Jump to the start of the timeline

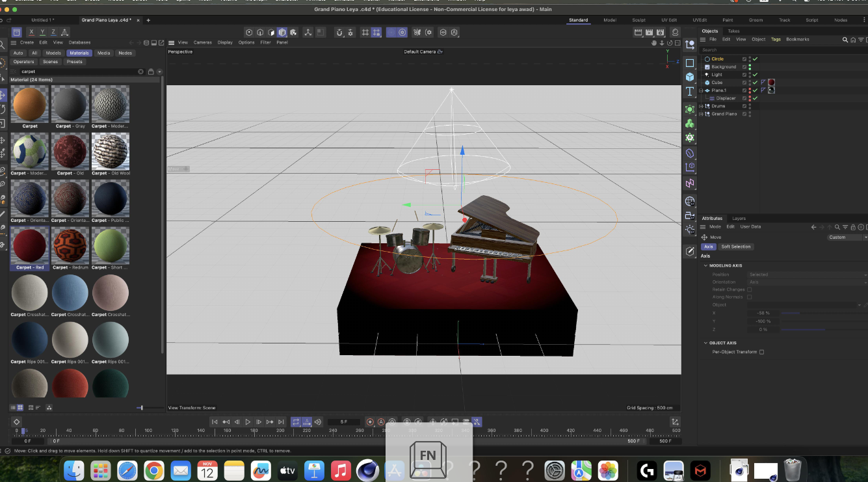click(215, 422)
